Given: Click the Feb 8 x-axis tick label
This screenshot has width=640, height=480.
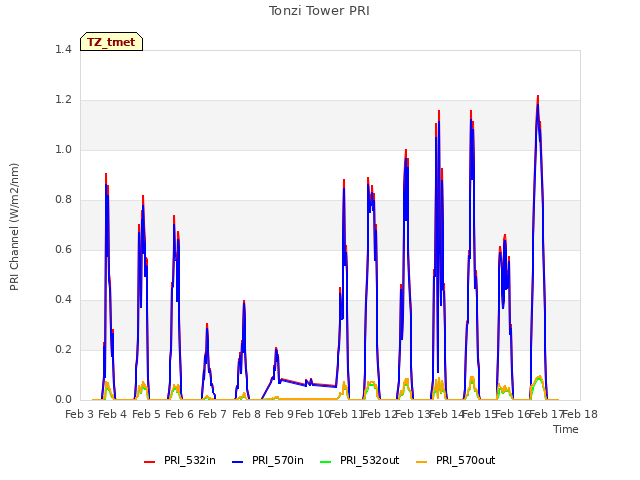Looking at the screenshot, I should click(246, 415).
